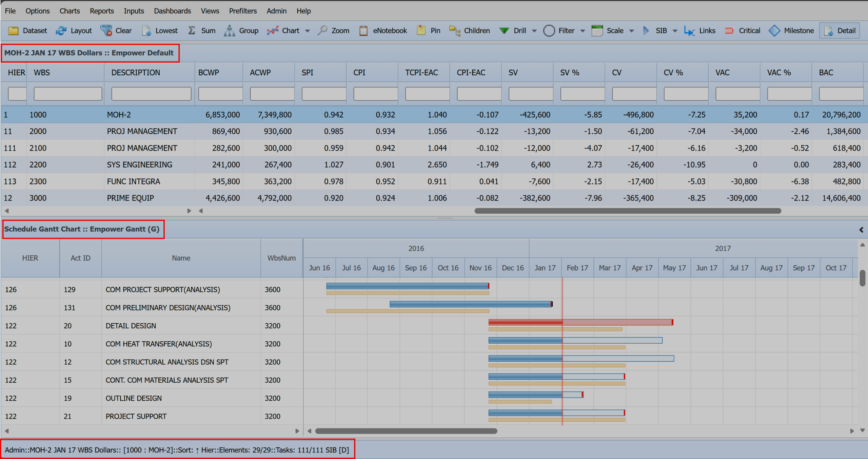This screenshot has height=459, width=868.
Task: Show Children elements
Action: [x=469, y=31]
